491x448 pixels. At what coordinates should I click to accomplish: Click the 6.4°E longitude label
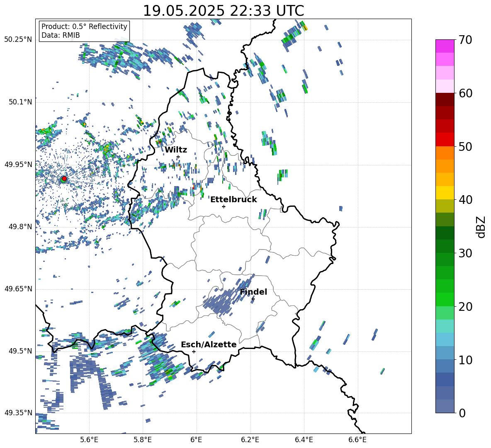pos(304,440)
